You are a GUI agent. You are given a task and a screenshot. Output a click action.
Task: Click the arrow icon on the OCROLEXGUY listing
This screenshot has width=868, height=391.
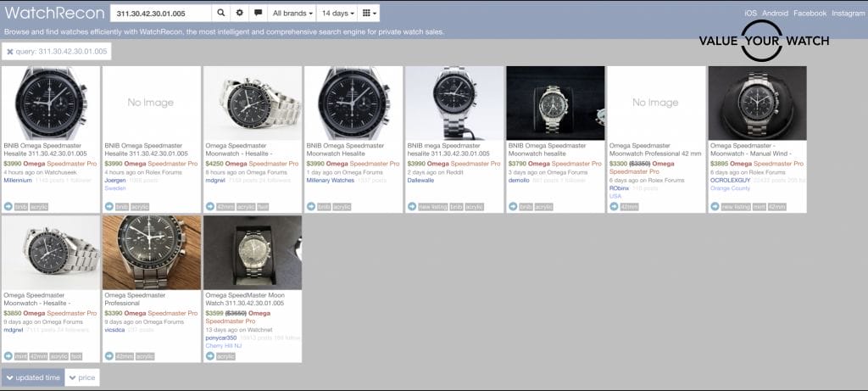point(715,206)
